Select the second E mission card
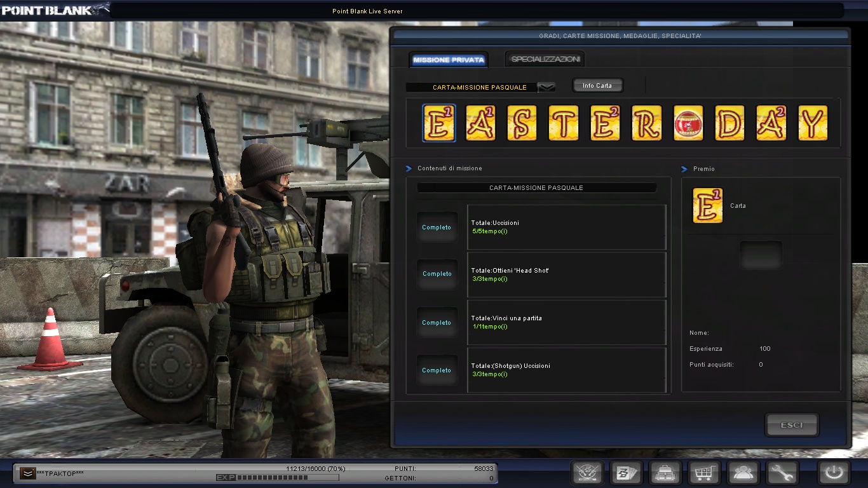This screenshot has height=488, width=868. point(605,123)
